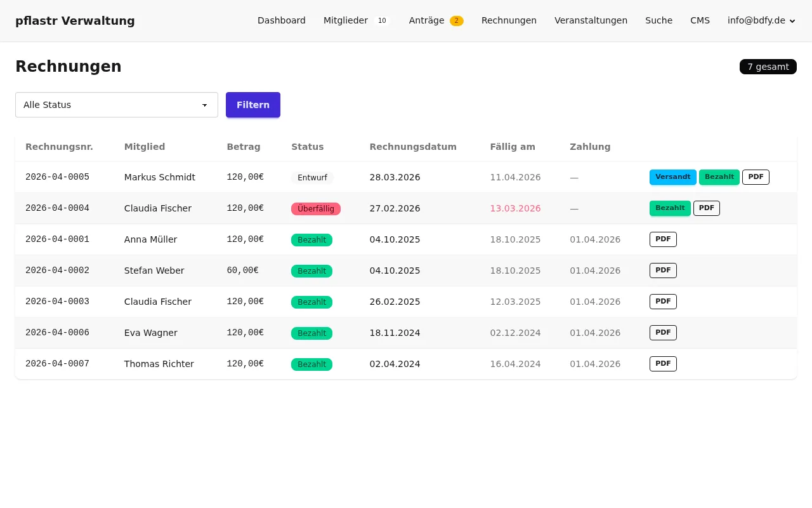Expand the info@bdfy.de account menu
Viewport: 812px width, 508px height.
pos(761,20)
